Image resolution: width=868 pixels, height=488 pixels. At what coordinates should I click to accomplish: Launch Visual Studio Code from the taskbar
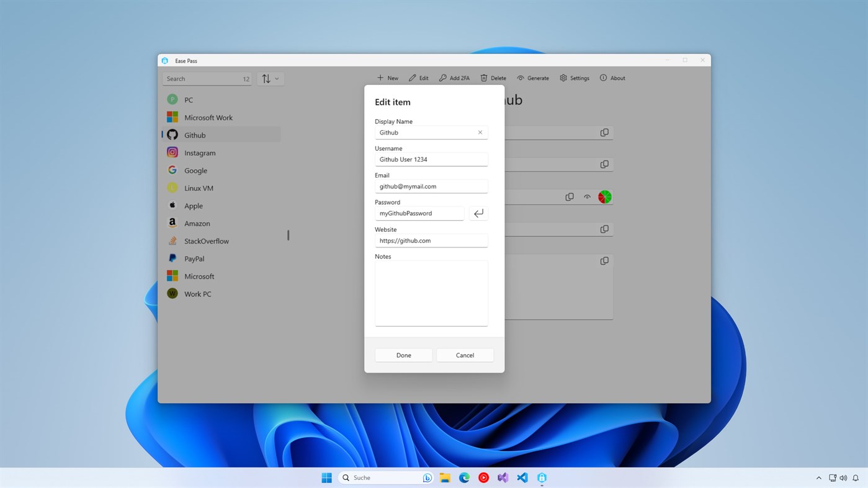pyautogui.click(x=522, y=477)
